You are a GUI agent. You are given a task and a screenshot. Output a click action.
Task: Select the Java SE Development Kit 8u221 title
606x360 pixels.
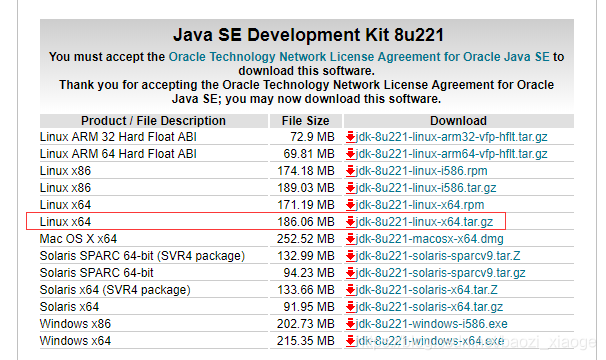pos(308,35)
